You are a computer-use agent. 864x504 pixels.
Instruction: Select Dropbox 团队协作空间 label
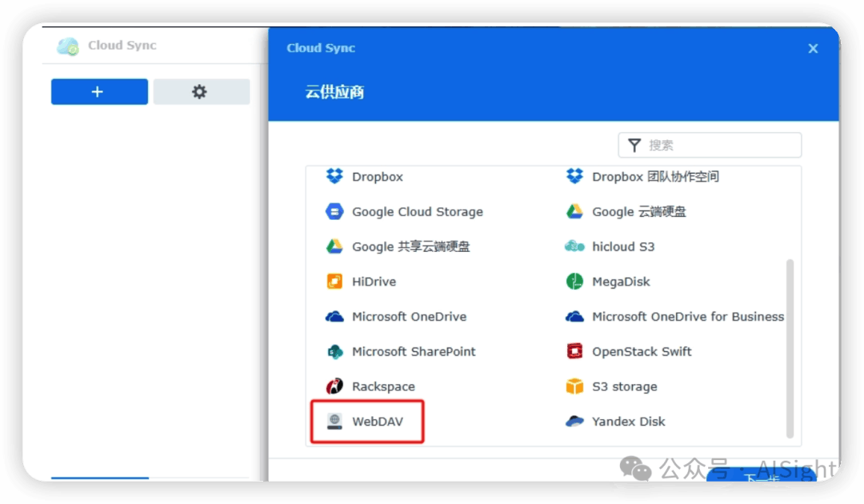[x=655, y=177]
